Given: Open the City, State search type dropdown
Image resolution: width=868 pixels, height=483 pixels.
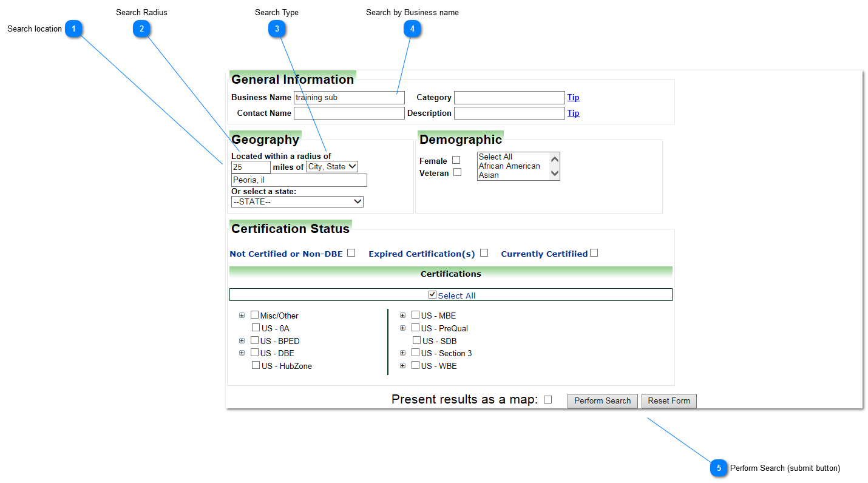Looking at the screenshot, I should tap(332, 166).
